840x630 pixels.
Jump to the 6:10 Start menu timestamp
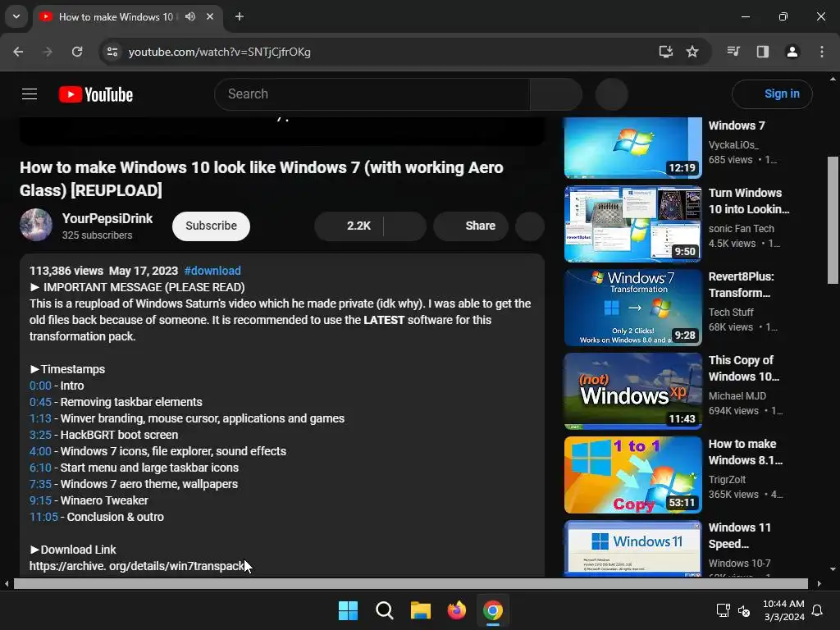click(40, 468)
